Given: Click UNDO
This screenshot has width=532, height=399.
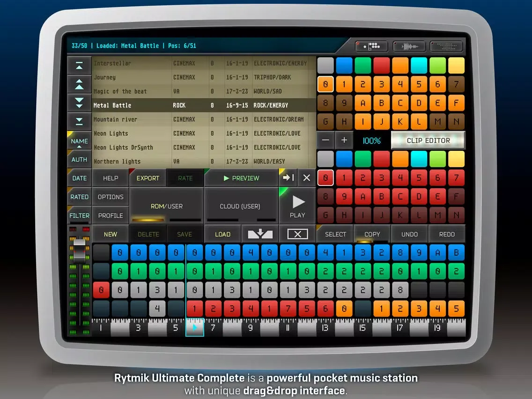Looking at the screenshot, I should click(409, 234).
